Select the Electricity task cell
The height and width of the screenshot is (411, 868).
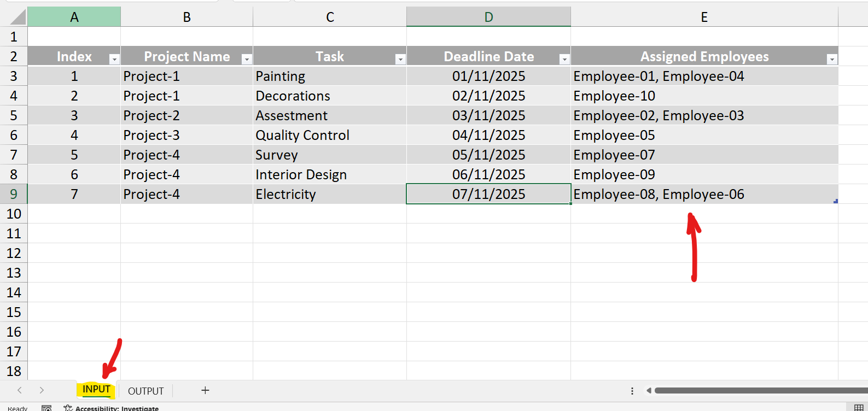click(330, 194)
